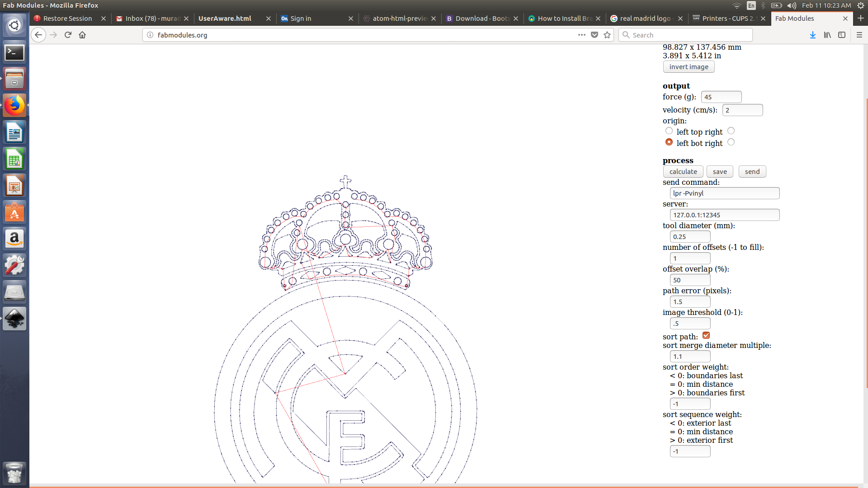Show site information icon in address bar
Screen dimensions: 868x488
[150, 35]
